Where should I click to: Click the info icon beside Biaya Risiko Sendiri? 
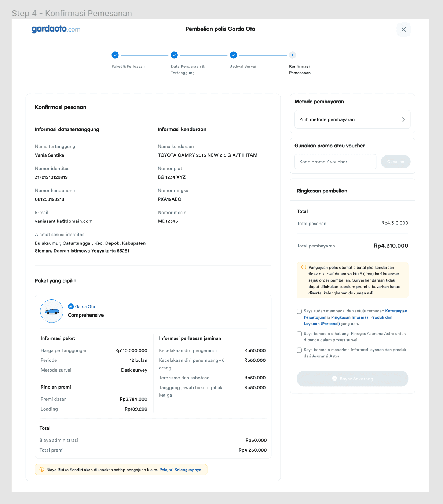[x=42, y=470]
